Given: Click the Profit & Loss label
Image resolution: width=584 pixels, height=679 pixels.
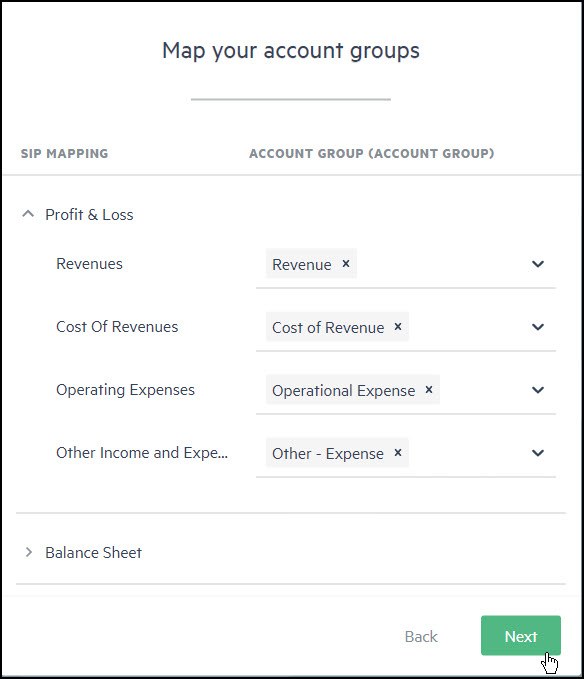Looking at the screenshot, I should point(89,215).
